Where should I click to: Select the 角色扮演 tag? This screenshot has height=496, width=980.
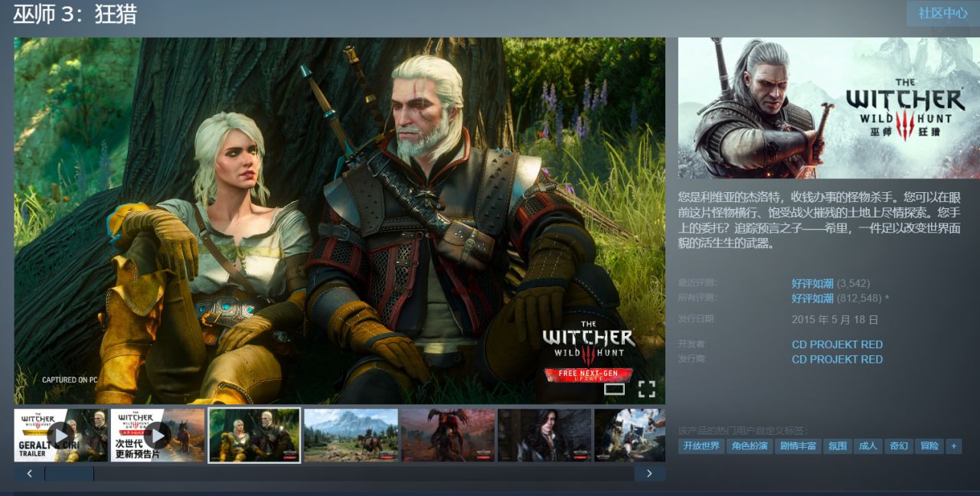(x=750, y=445)
